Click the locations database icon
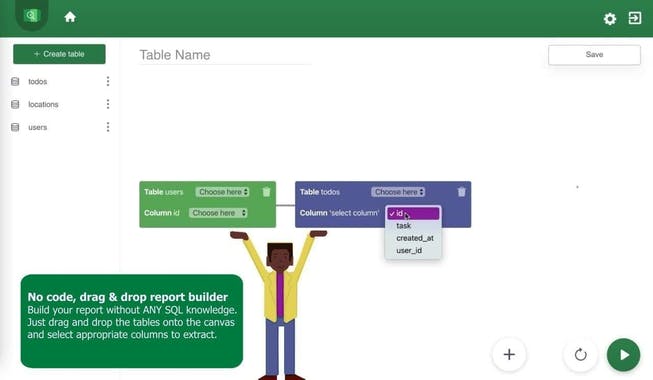Image resolution: width=653 pixels, height=380 pixels. 15,104
